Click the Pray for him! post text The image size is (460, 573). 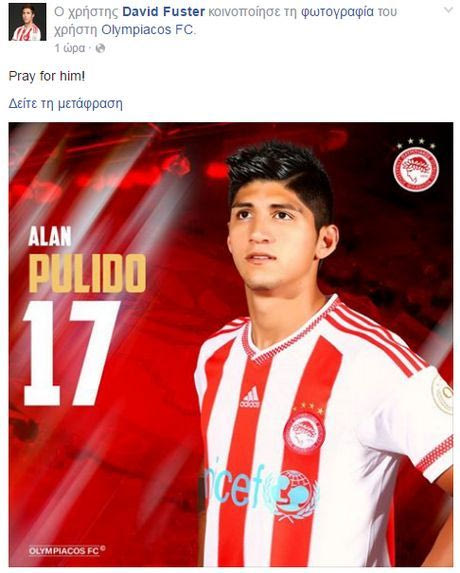pyautogui.click(x=47, y=76)
